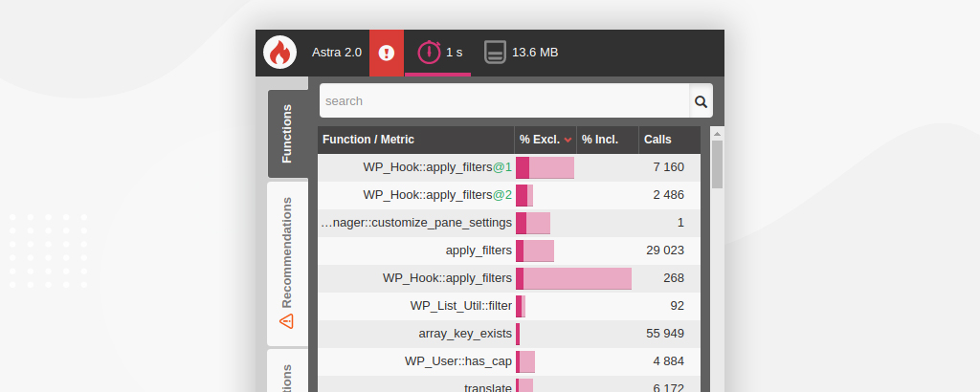The height and width of the screenshot is (392, 980).
Task: Sort table by Calls column
Action: [669, 140]
